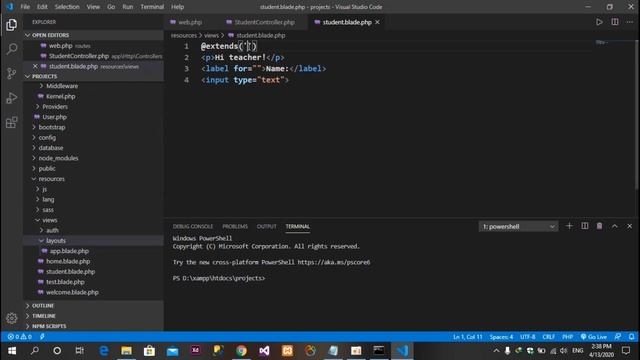Click the Go Live status bar button

[593, 337]
